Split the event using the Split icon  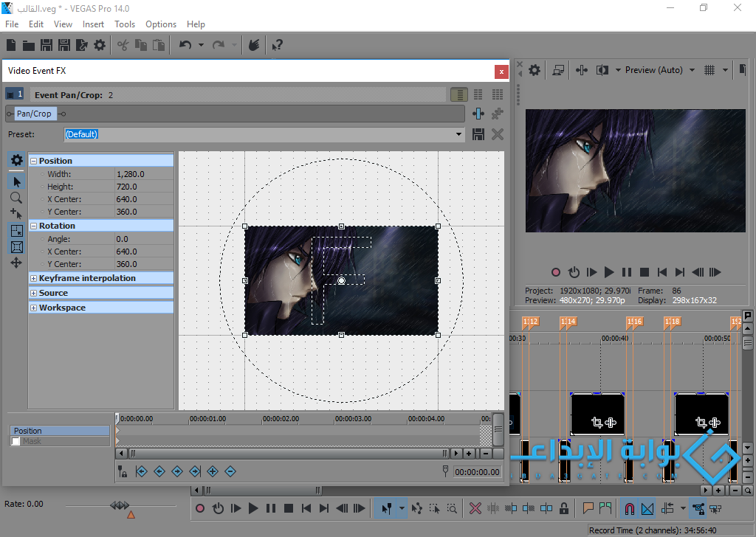(x=546, y=508)
